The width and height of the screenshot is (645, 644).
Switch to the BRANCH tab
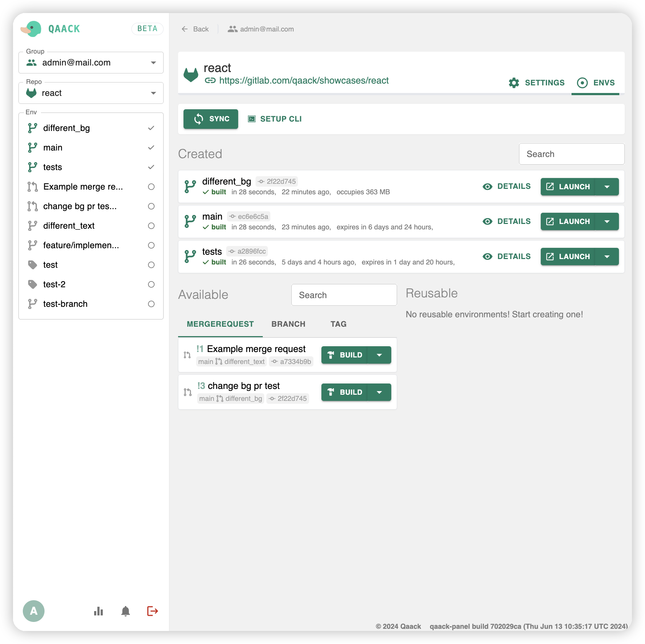pos(288,324)
